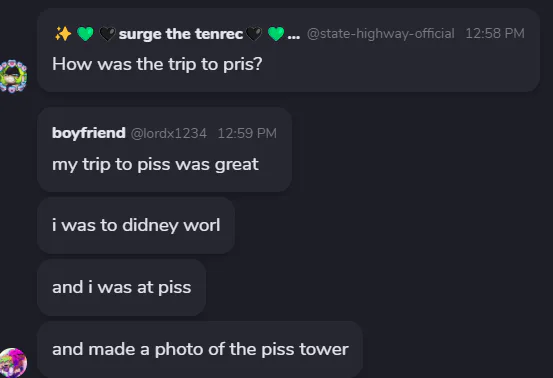Open the @lordx1234 handle
This screenshot has width=553, height=378.
[169, 134]
